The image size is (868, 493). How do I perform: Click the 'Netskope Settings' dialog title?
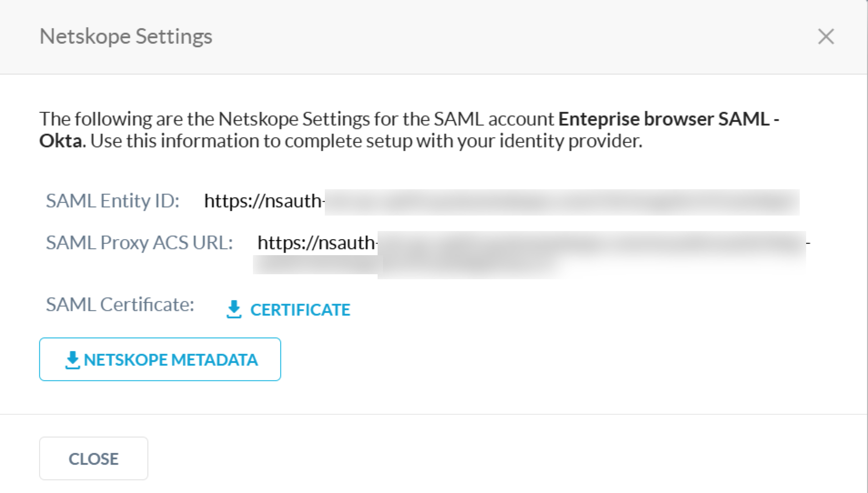(x=126, y=36)
